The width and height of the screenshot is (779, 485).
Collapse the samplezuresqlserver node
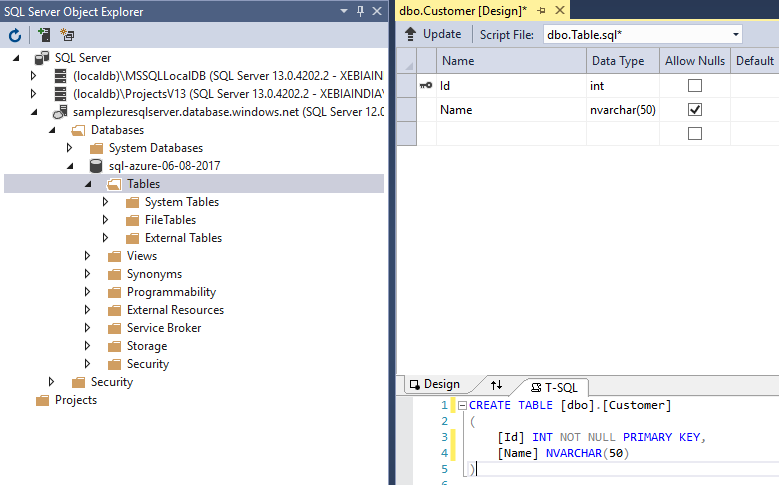click(x=34, y=112)
